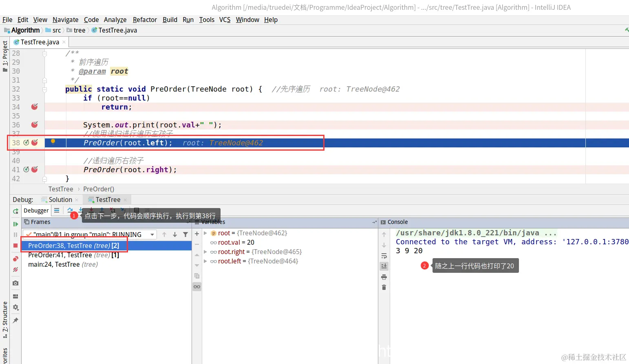
Task: Click the PreOrder() breadcrumb below editor
Action: click(x=99, y=189)
